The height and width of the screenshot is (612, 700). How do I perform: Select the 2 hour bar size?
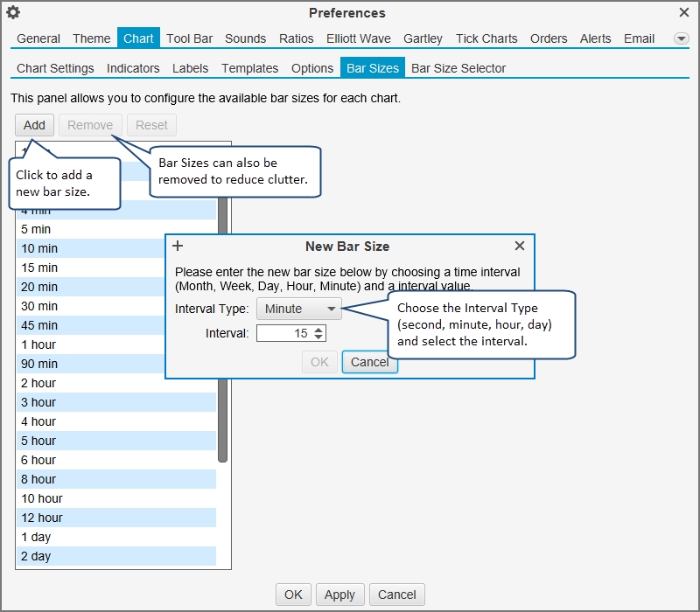[116, 383]
